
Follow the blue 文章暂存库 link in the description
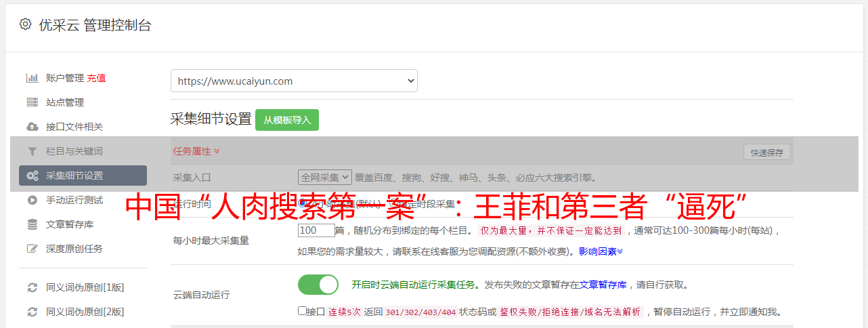tap(603, 285)
